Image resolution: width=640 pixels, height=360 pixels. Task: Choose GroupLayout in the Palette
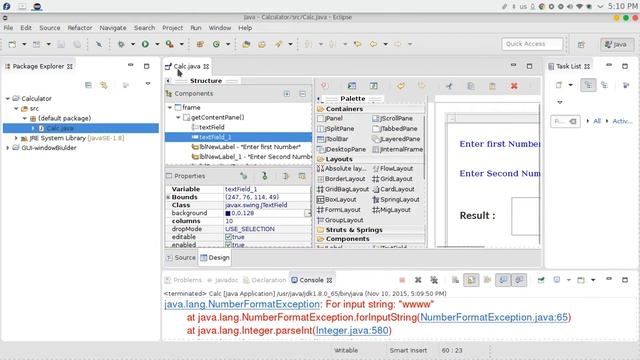tap(340, 220)
